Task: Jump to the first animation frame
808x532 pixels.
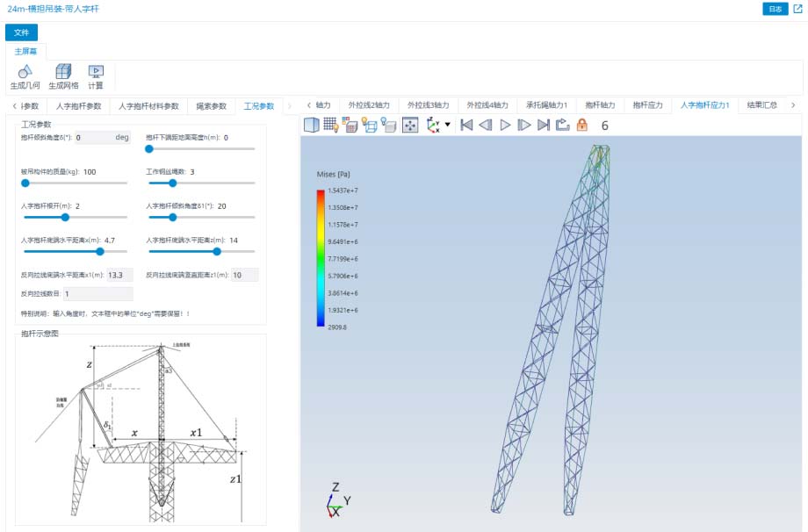Action: (466, 126)
